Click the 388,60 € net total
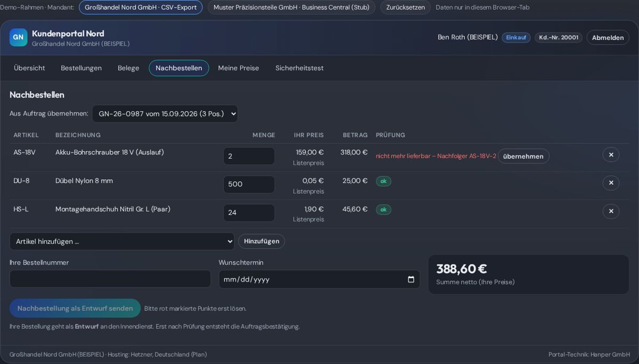This screenshot has height=364, width=639. click(462, 269)
